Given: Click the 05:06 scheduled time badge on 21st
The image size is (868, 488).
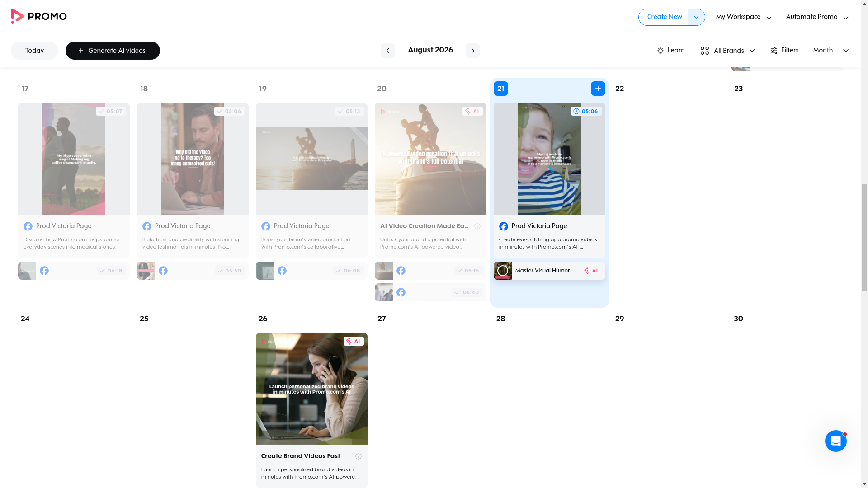Looking at the screenshot, I should pos(586,111).
